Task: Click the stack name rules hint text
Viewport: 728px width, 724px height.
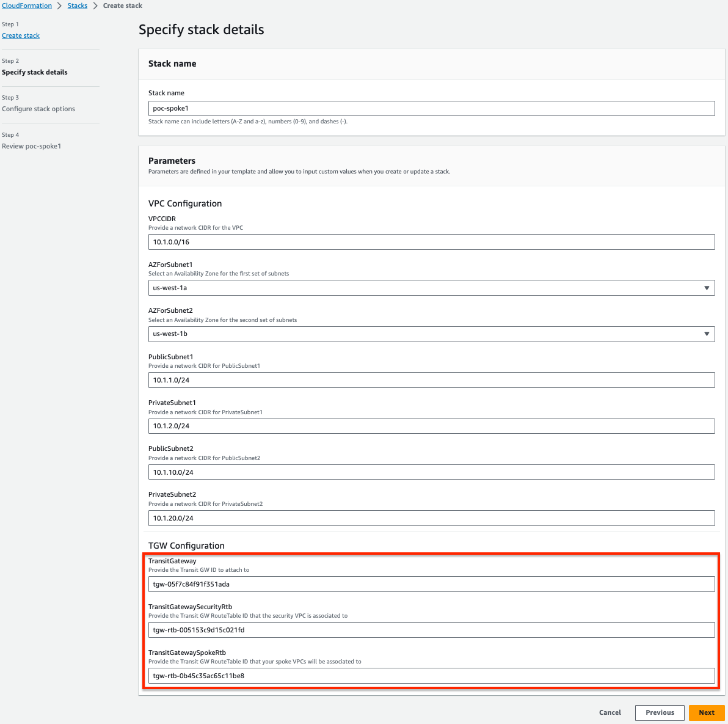Action: pos(248,122)
